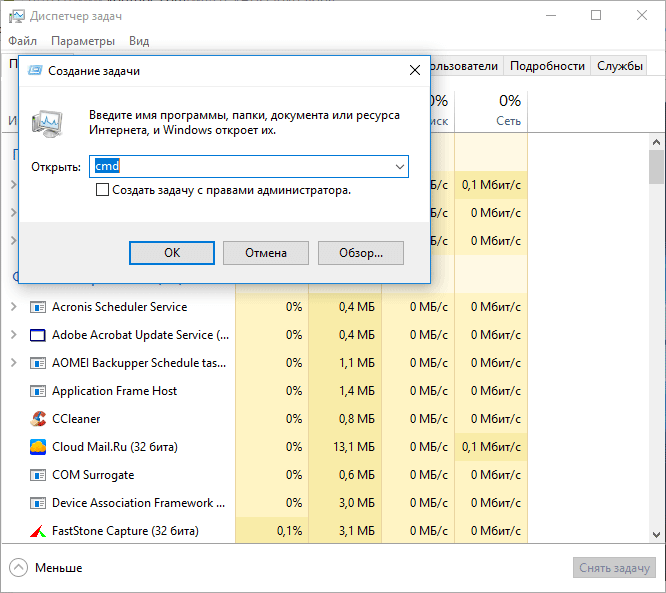Expand the Acronis Scheduler Service row

pos(13,307)
